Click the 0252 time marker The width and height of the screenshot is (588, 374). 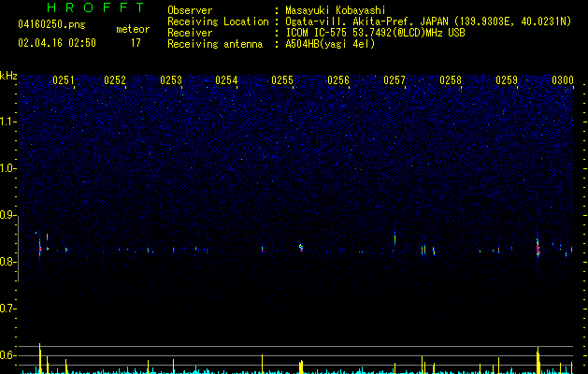coord(115,80)
